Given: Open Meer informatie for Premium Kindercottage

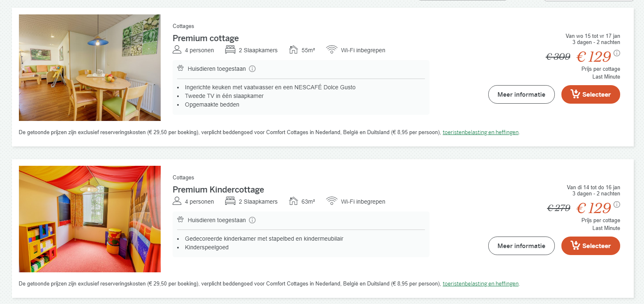Looking at the screenshot, I should coord(521,246).
